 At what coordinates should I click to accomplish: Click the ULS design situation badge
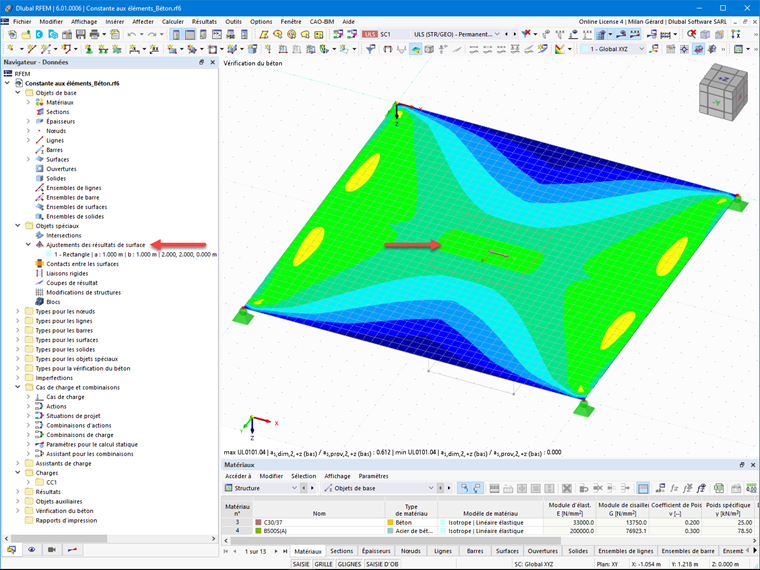370,34
